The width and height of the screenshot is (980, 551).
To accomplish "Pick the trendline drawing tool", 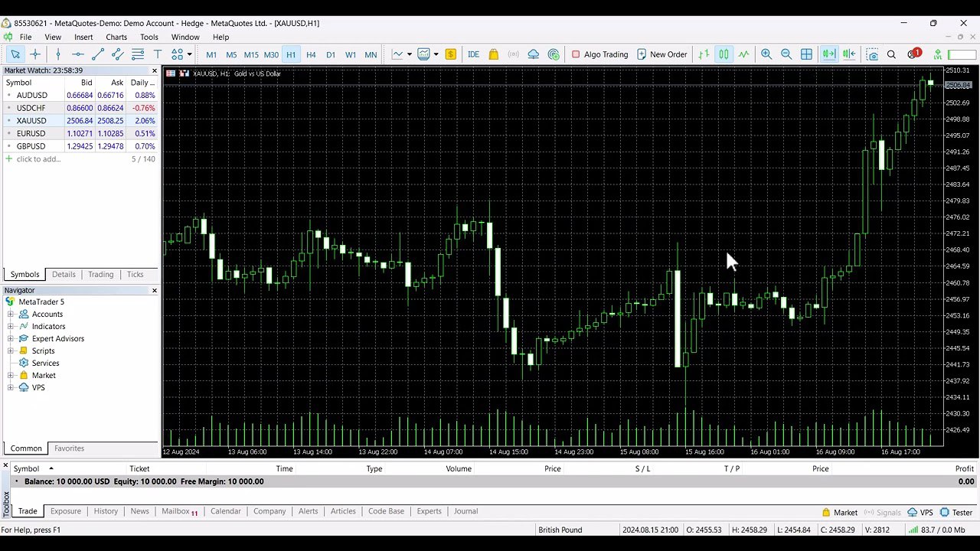I will 97,54.
